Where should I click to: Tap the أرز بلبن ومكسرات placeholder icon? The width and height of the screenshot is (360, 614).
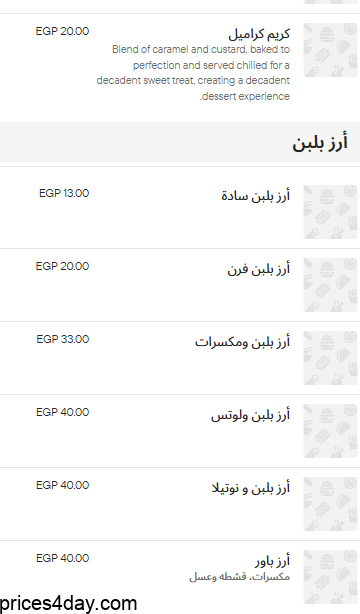tap(330, 358)
